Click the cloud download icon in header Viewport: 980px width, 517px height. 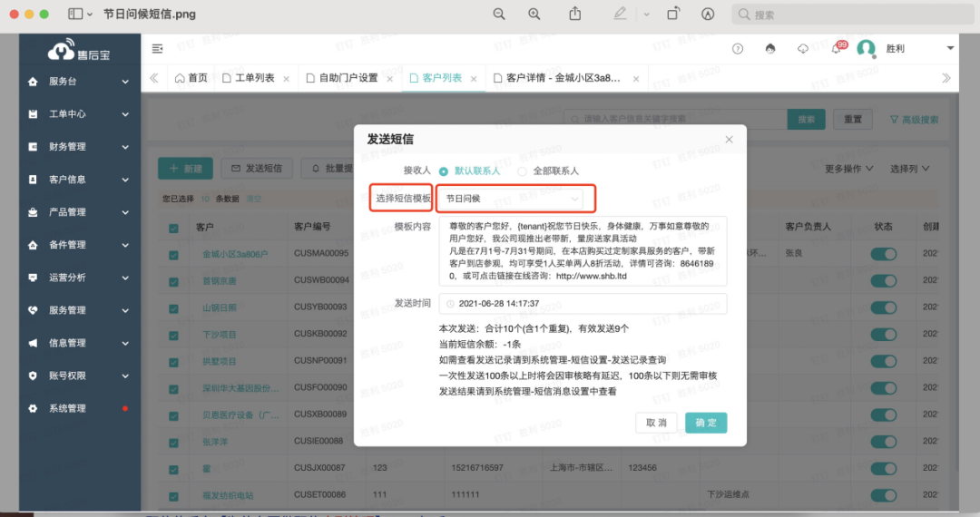tap(803, 49)
